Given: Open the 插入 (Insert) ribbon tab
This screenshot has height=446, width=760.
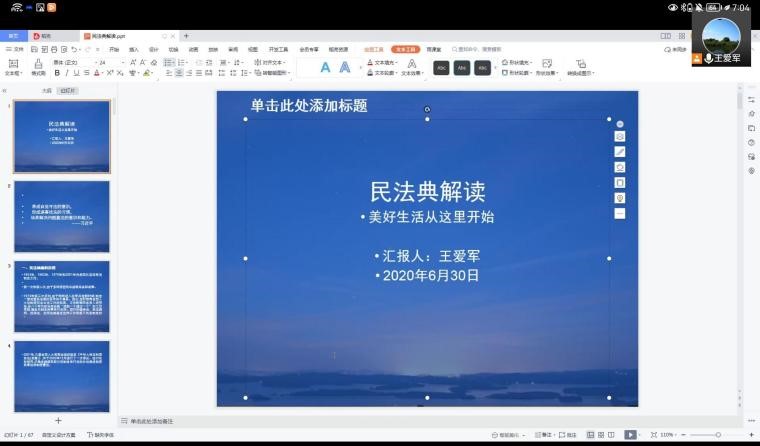Looking at the screenshot, I should 134,49.
